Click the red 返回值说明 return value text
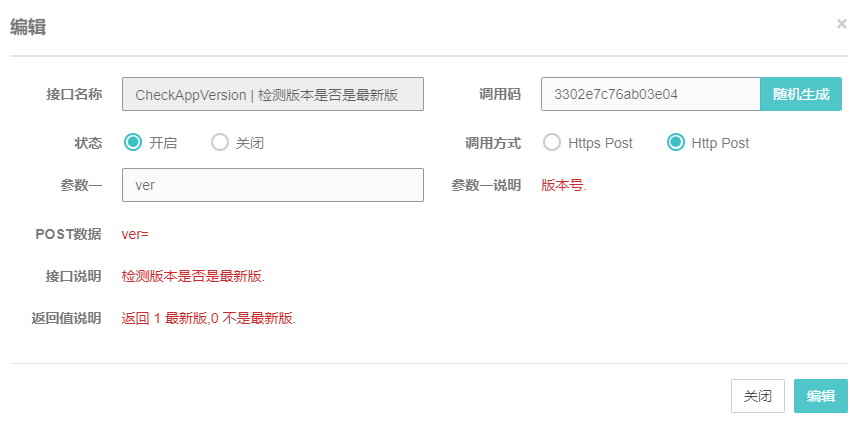 click(x=208, y=318)
